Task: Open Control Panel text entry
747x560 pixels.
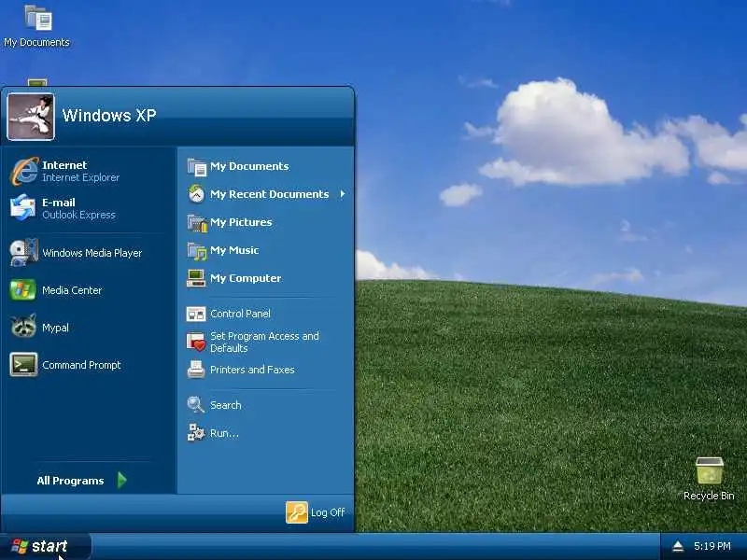Action: point(240,314)
